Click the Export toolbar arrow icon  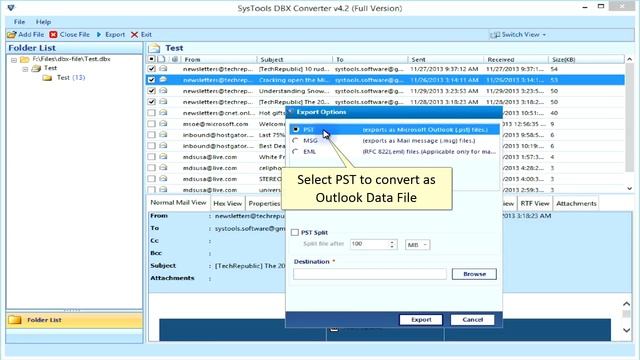(99, 35)
